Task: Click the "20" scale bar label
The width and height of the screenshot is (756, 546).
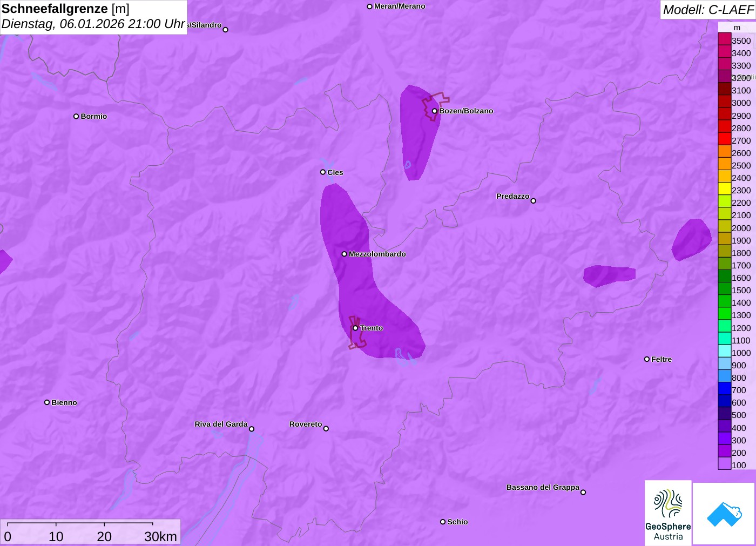Action: 104,536
